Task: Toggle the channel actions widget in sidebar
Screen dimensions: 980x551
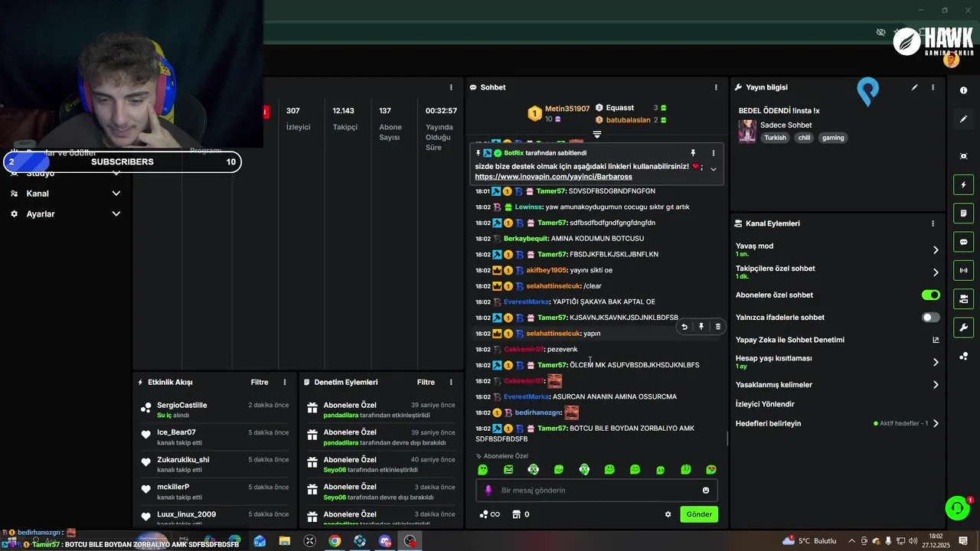Action: (963, 298)
